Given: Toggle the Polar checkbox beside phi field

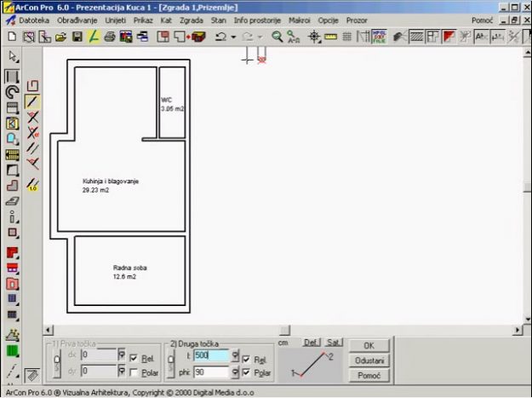Looking at the screenshot, I should [248, 372].
